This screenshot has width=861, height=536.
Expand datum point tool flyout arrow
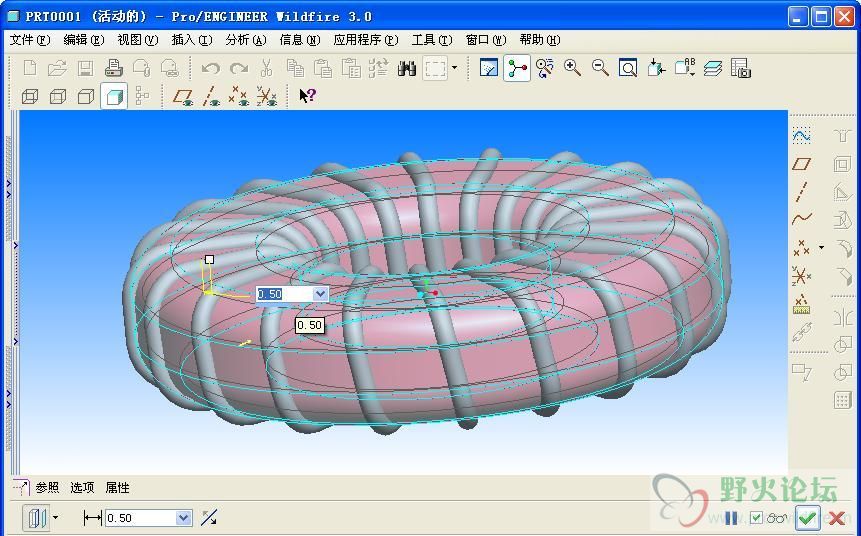(821, 247)
